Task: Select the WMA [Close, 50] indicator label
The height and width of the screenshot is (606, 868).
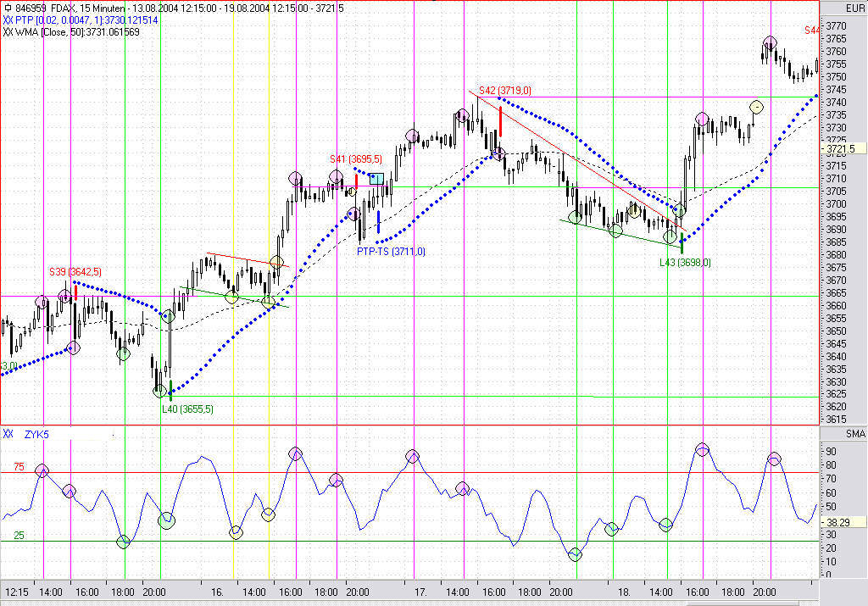Action: (77, 32)
